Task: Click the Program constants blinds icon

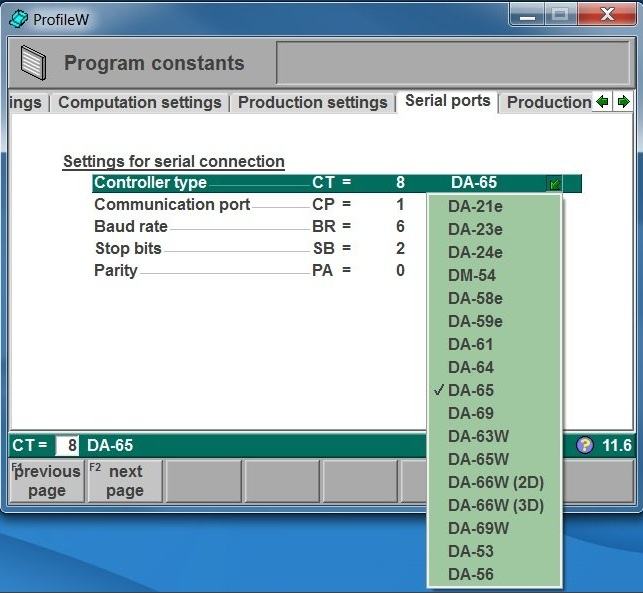Action: (33, 63)
